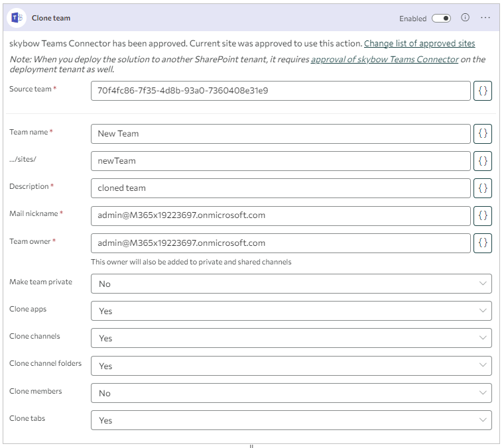Toggle the Enabled switch off

(441, 19)
